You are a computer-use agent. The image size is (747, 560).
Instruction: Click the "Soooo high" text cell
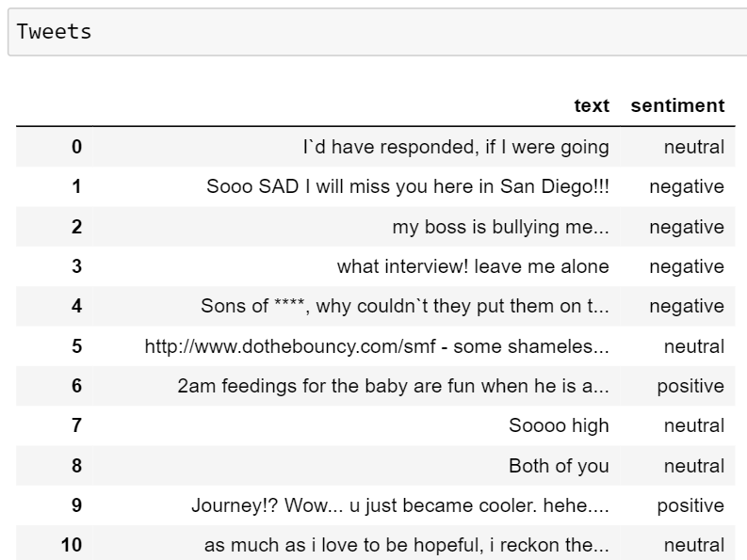click(559, 425)
